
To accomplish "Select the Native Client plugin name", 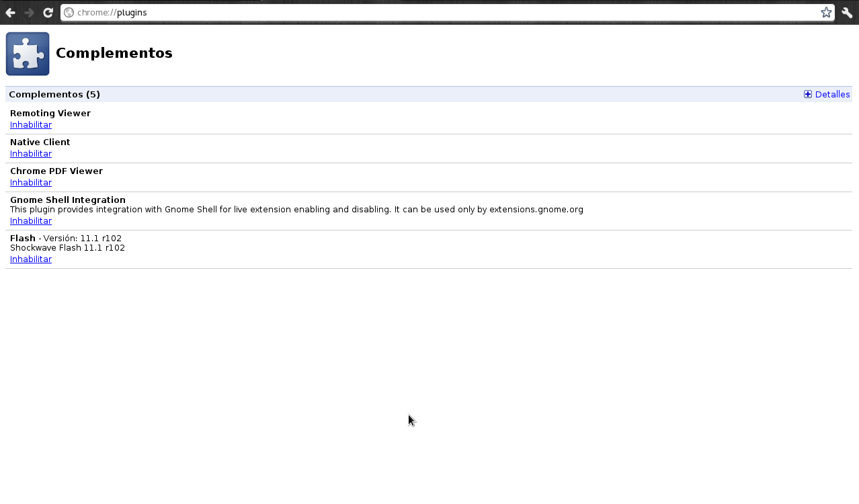I will (40, 142).
